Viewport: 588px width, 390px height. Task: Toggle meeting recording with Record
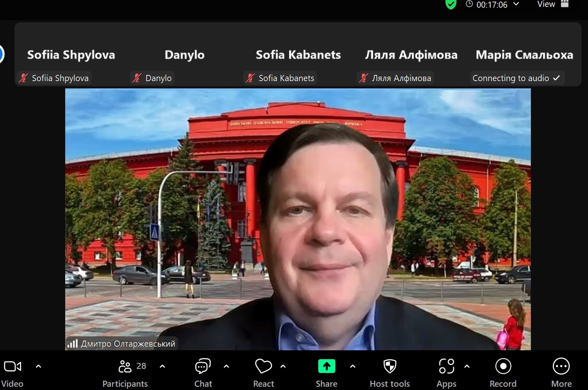(503, 373)
